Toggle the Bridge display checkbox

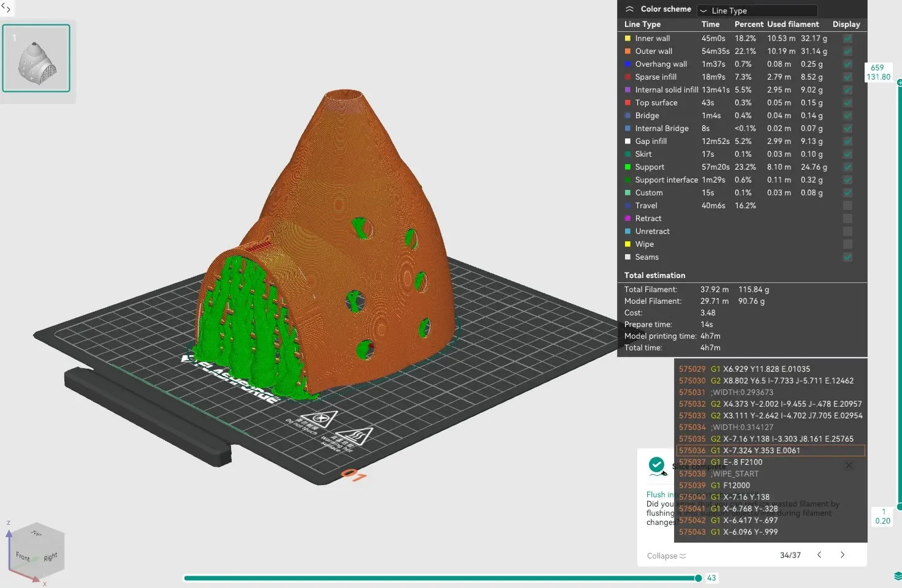coord(847,115)
